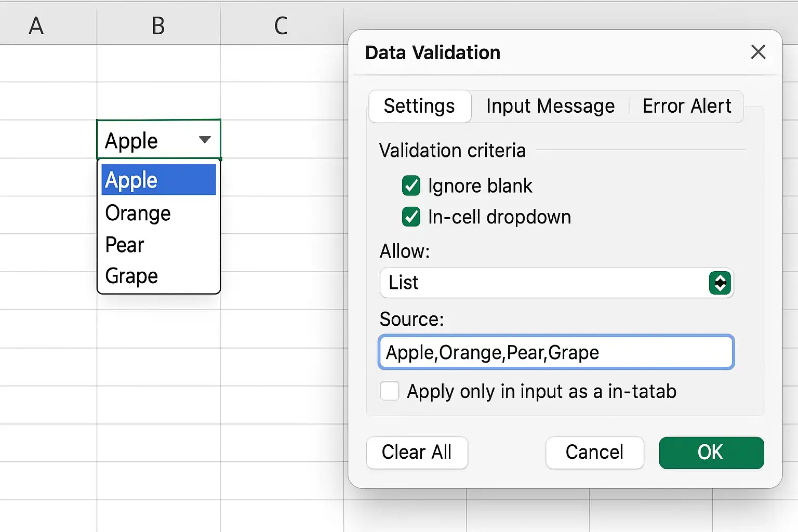Click the Clear All button

point(417,453)
